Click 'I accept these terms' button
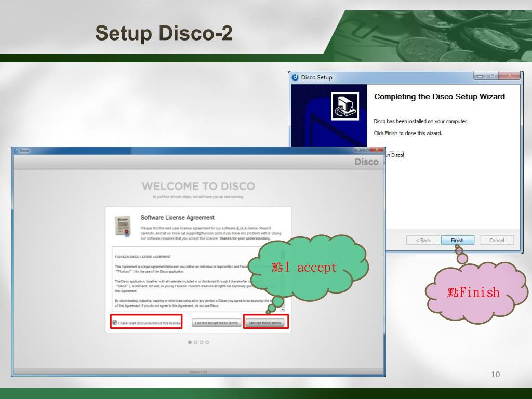532x399 pixels. tap(264, 323)
